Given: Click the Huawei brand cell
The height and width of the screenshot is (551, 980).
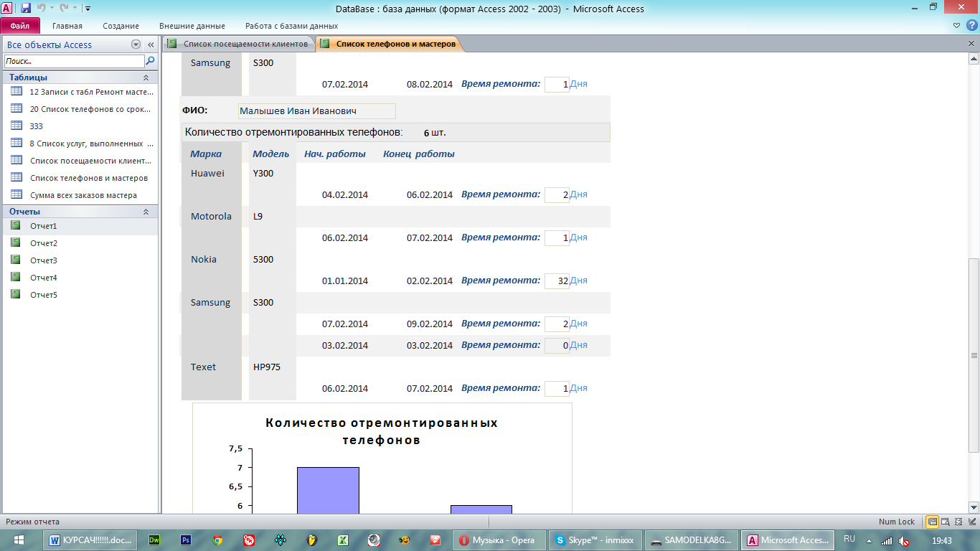Looking at the screenshot, I should click(207, 173).
